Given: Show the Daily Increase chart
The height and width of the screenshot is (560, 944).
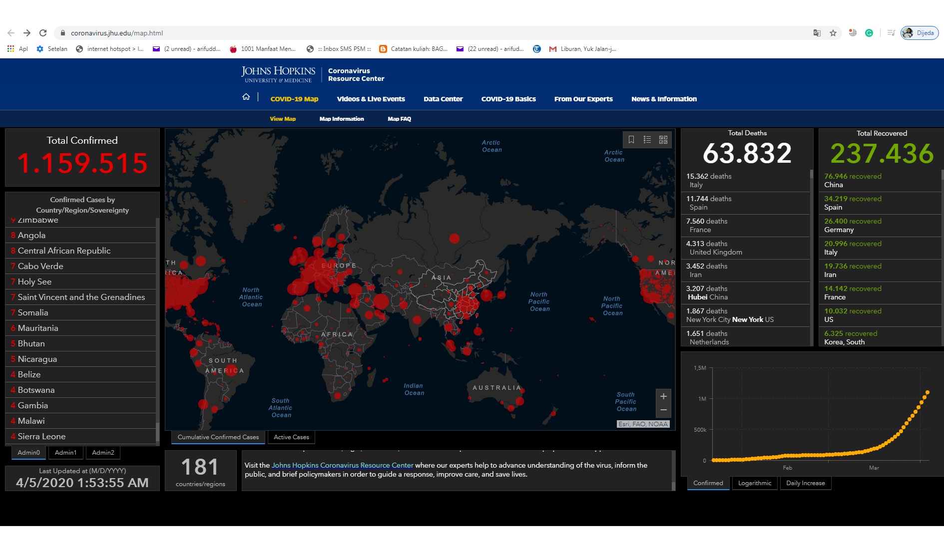Looking at the screenshot, I should pos(805,483).
